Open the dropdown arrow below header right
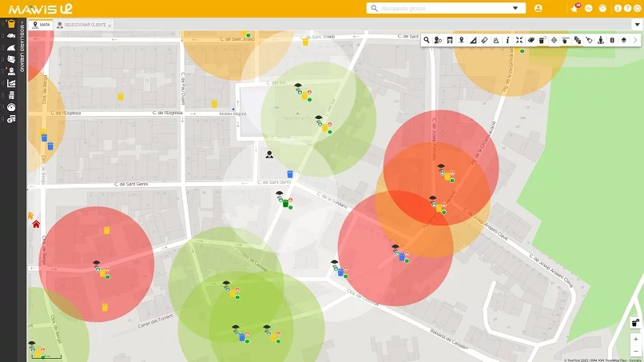Image resolution: width=644 pixels, height=362 pixels. 637,25
